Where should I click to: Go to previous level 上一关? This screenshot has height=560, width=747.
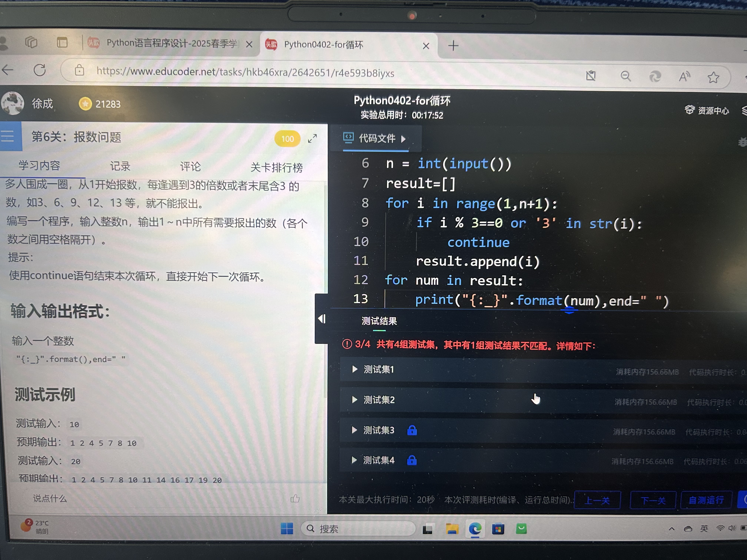click(597, 500)
